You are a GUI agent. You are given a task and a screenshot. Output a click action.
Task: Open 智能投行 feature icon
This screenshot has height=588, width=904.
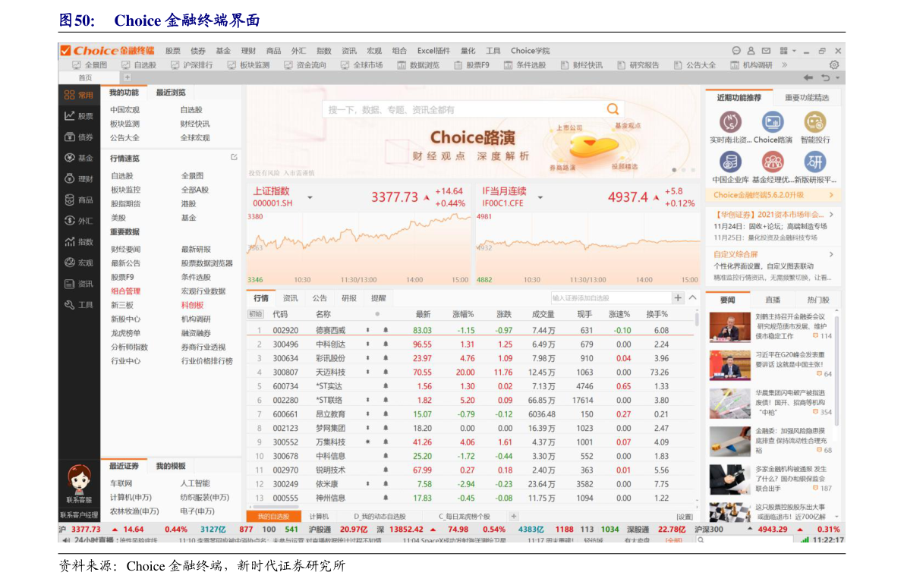(814, 122)
